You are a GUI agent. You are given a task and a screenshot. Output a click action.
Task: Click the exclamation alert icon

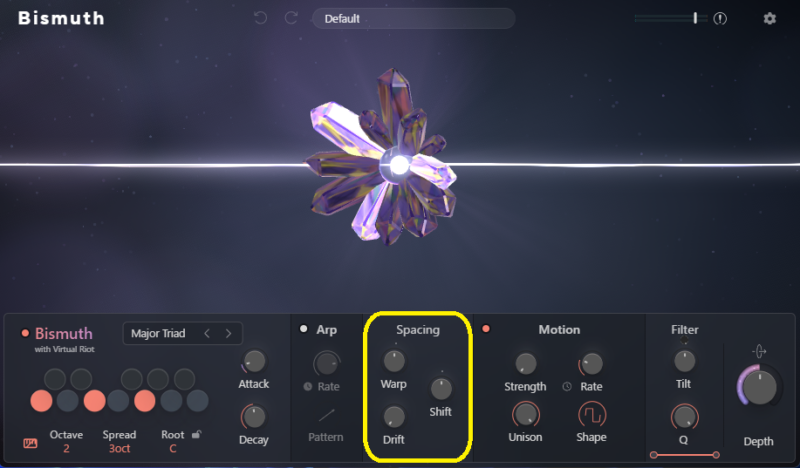click(x=720, y=19)
